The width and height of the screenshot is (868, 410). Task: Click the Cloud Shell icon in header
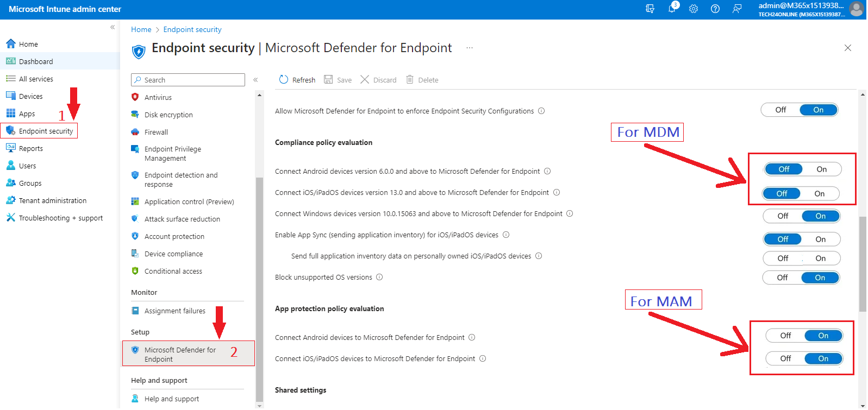650,9
